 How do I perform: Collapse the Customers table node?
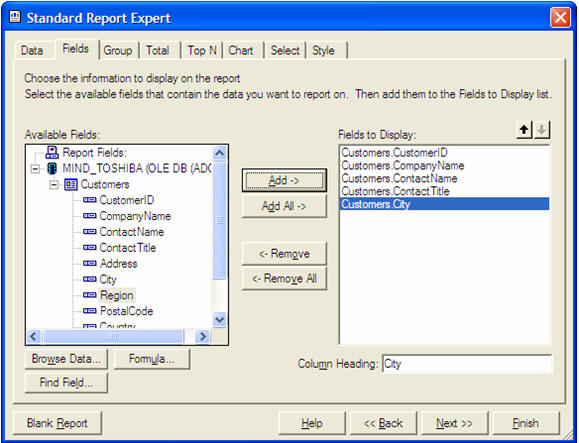[x=54, y=185]
